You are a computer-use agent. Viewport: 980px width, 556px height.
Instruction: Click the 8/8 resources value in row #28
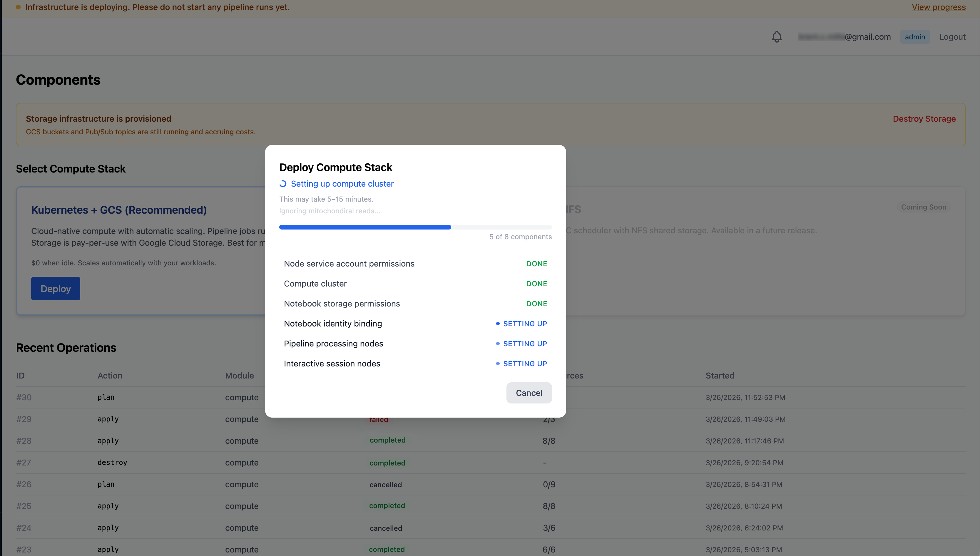pyautogui.click(x=549, y=441)
